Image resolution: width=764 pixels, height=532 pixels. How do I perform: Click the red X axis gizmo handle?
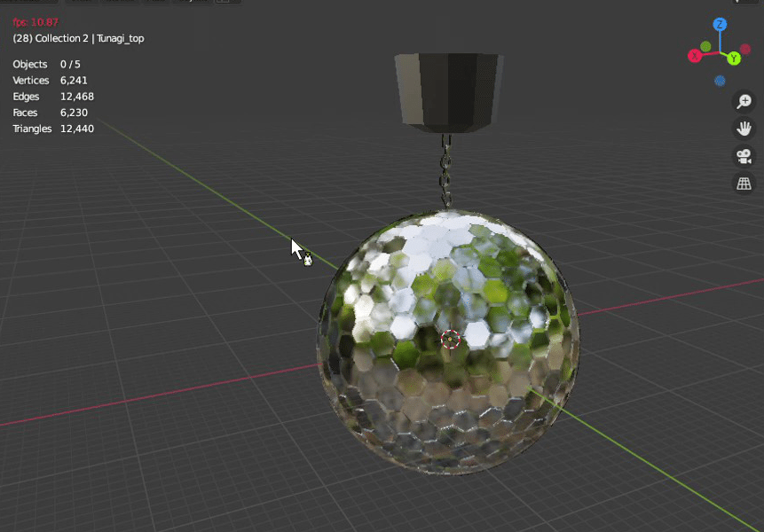click(x=694, y=56)
